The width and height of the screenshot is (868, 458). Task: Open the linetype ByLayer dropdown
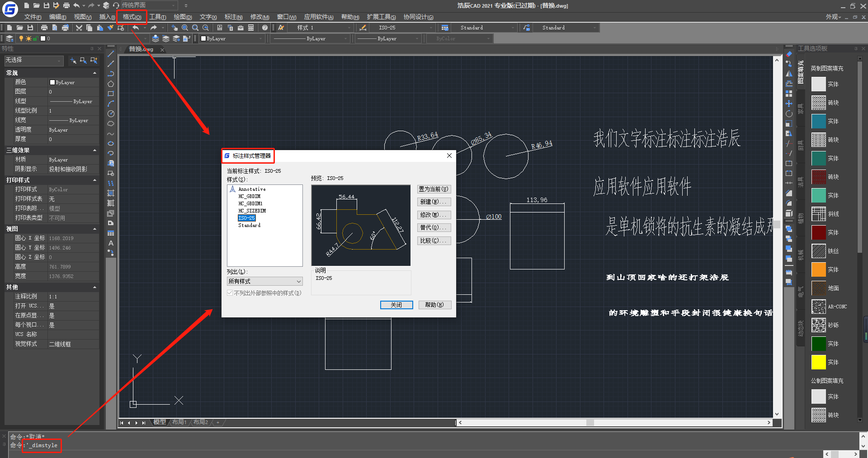[346, 38]
